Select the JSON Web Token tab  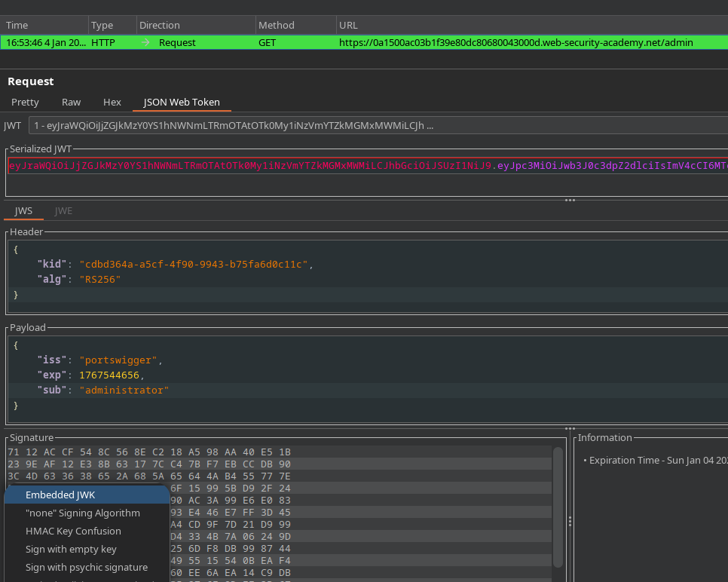click(182, 102)
